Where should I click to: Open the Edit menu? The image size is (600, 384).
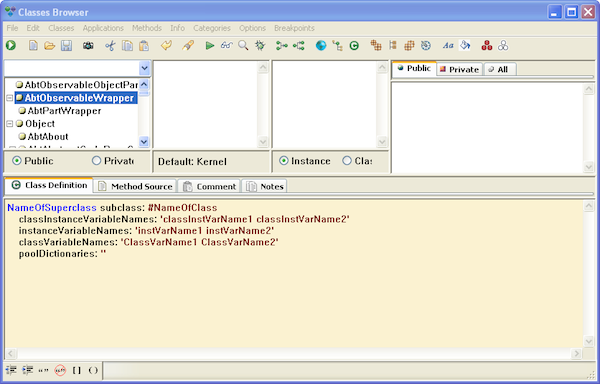click(33, 28)
